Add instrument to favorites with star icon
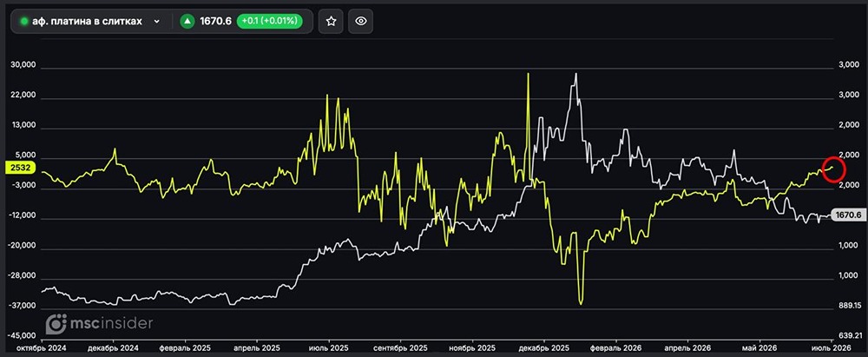The height and width of the screenshot is (357, 868). tap(331, 21)
